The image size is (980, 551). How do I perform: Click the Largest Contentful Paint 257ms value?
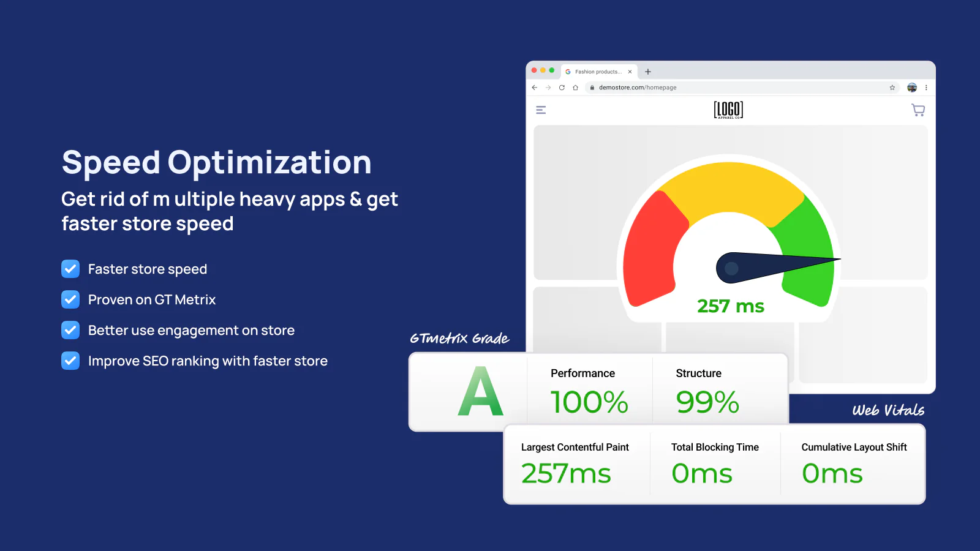(x=566, y=473)
